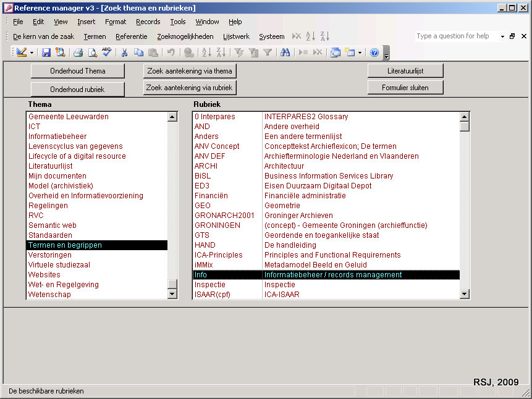Open the Zoekmogelijkheden menu
The height and width of the screenshot is (399, 532).
point(185,36)
